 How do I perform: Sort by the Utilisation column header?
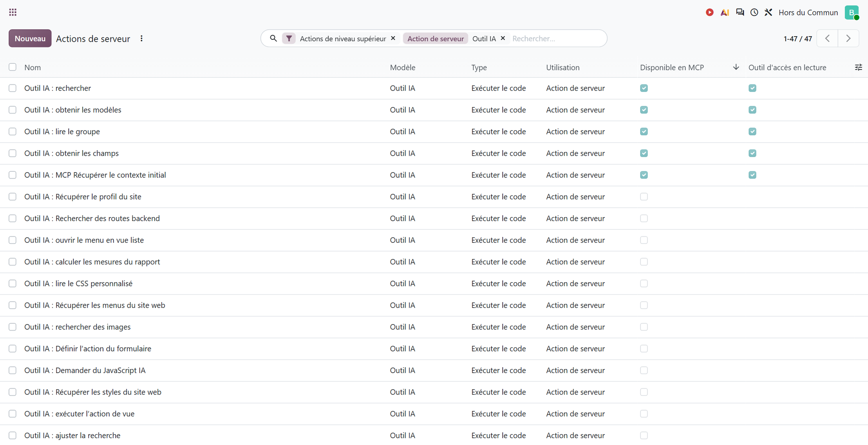(563, 67)
